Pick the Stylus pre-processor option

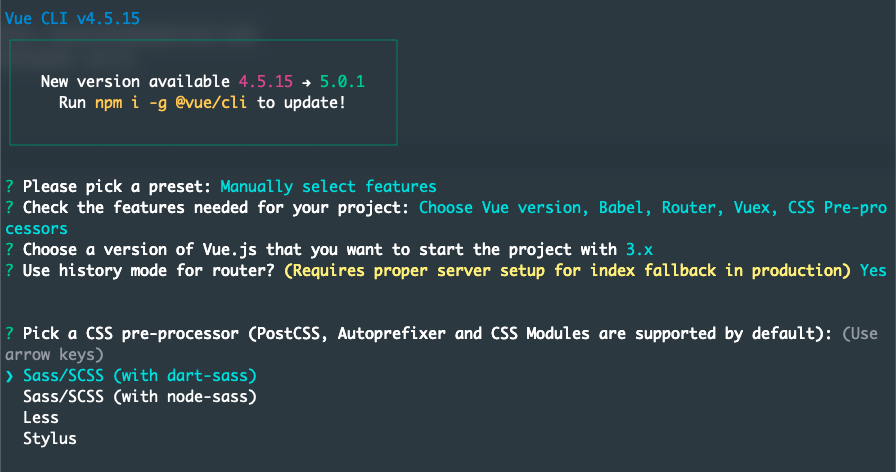tap(49, 439)
